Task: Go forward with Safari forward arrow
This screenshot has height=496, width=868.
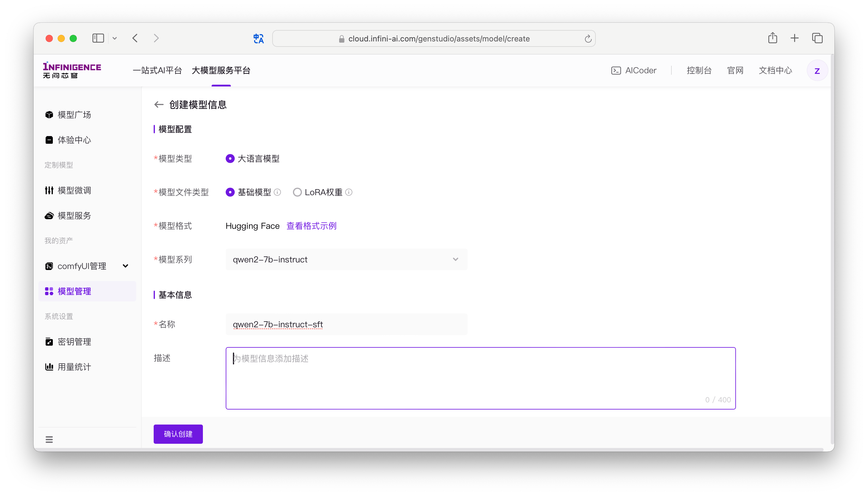Action: pos(156,38)
